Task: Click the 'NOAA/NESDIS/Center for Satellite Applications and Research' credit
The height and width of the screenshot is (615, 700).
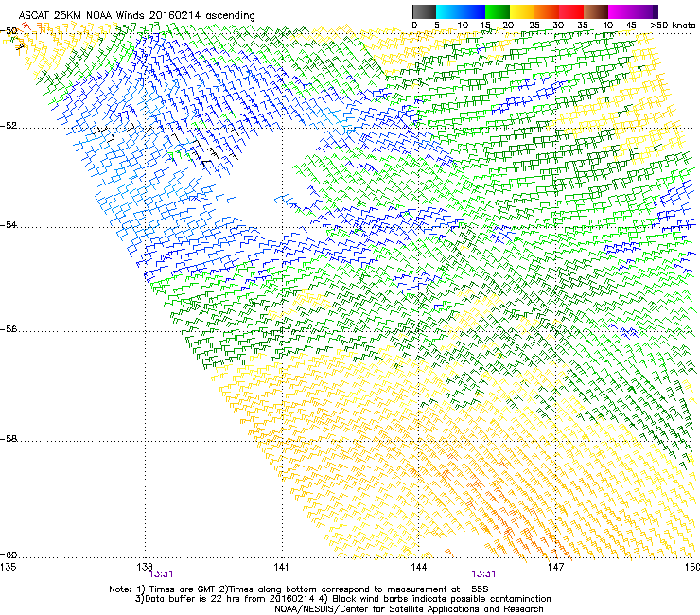Action: click(409, 609)
